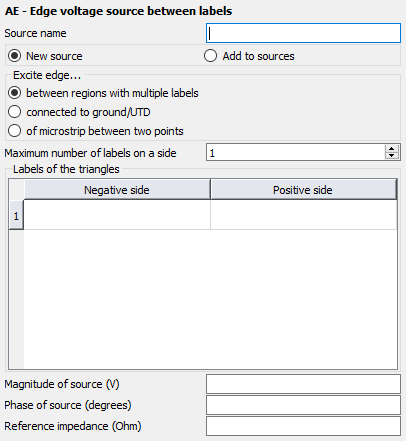Choose between regions with multiple labels
This screenshot has height=441, width=406.
point(14,93)
